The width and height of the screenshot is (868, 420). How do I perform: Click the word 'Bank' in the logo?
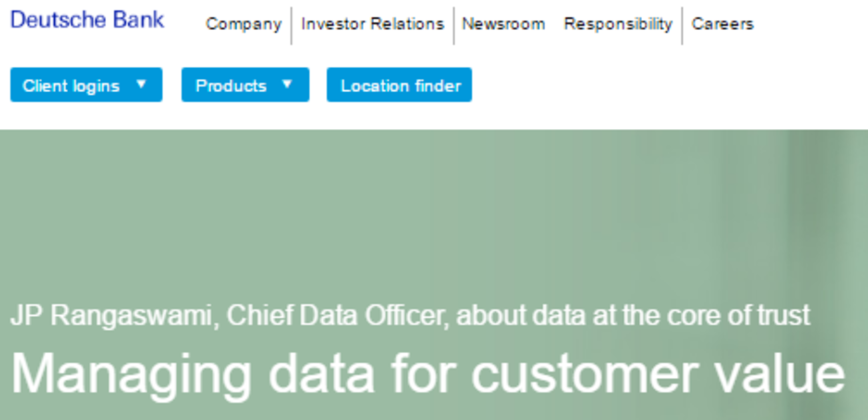tap(138, 20)
